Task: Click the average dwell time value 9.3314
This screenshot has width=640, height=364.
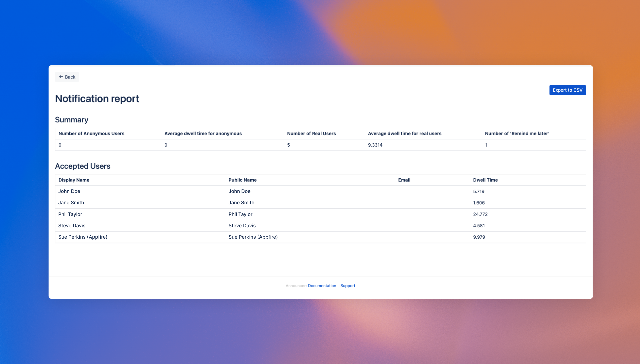Action: 375,145
